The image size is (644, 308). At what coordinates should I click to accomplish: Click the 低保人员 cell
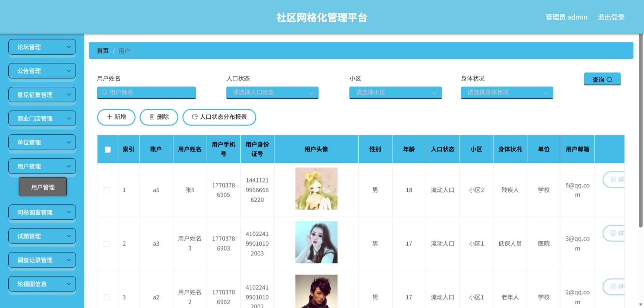(510, 244)
